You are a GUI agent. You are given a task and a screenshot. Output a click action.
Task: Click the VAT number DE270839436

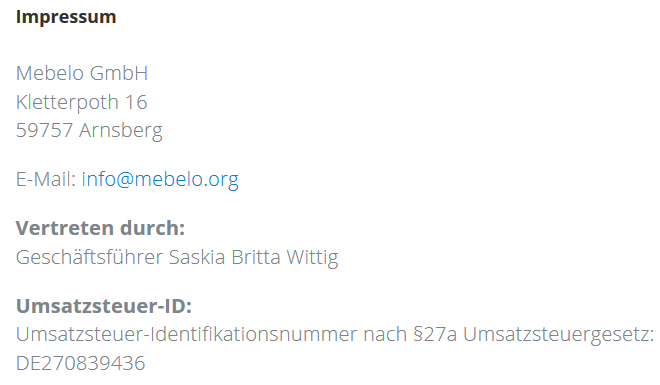[x=80, y=364]
